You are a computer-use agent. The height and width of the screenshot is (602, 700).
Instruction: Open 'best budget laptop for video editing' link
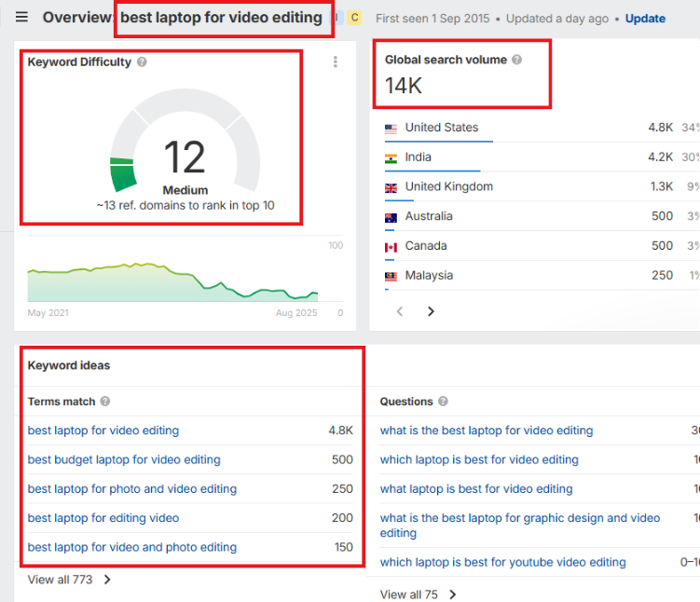click(124, 459)
